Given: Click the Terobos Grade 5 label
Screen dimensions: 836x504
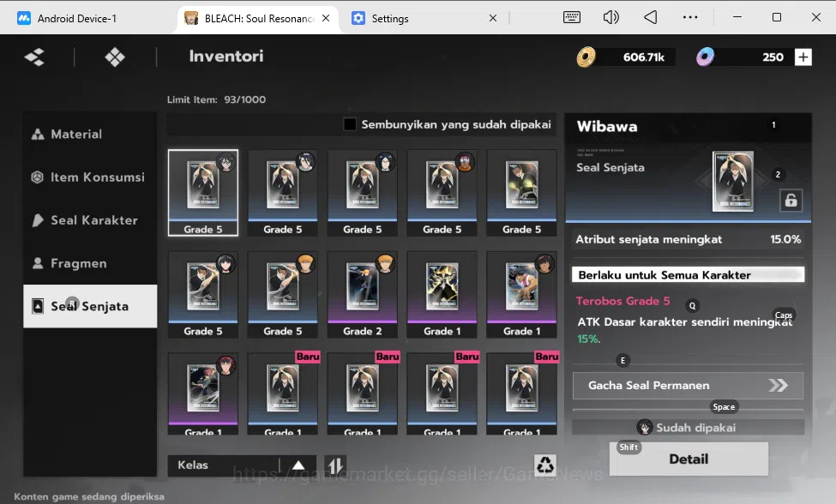Looking at the screenshot, I should point(622,301).
